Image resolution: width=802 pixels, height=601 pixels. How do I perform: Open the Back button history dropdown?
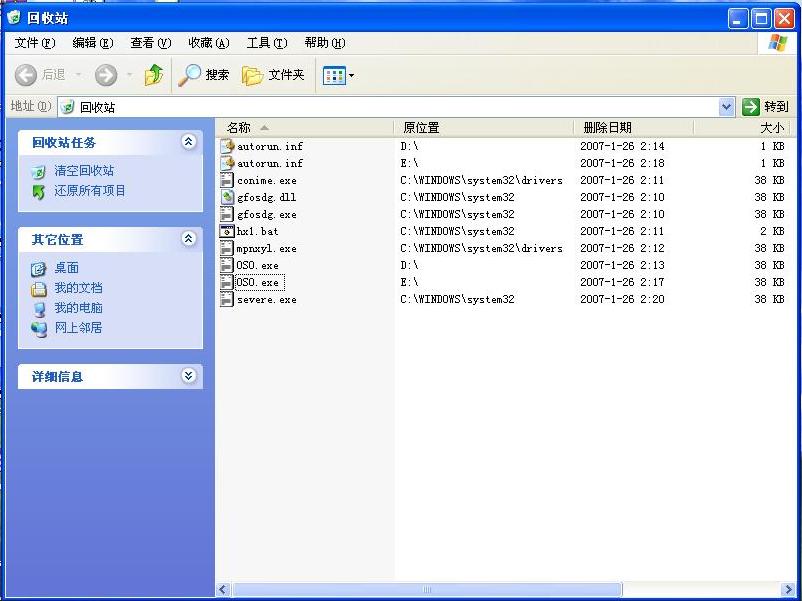(78, 75)
